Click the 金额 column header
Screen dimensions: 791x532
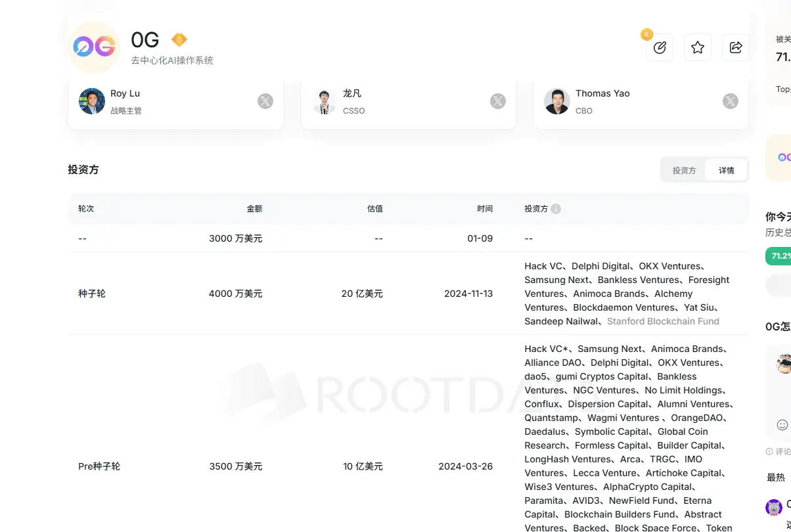[x=255, y=209]
